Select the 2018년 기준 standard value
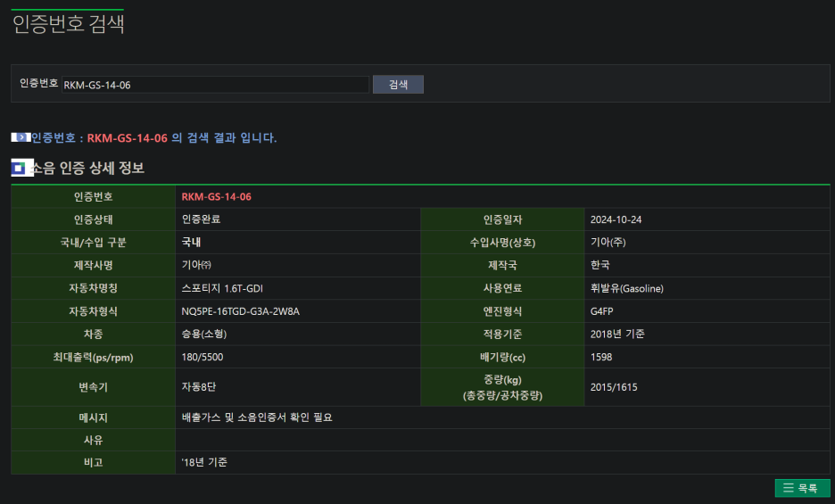The image size is (835, 504). (x=617, y=334)
